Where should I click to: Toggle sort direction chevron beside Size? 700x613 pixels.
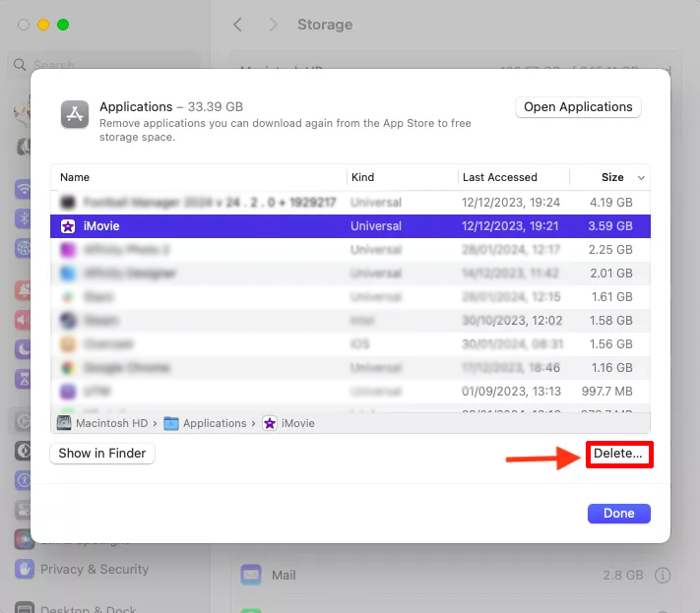coord(641,177)
